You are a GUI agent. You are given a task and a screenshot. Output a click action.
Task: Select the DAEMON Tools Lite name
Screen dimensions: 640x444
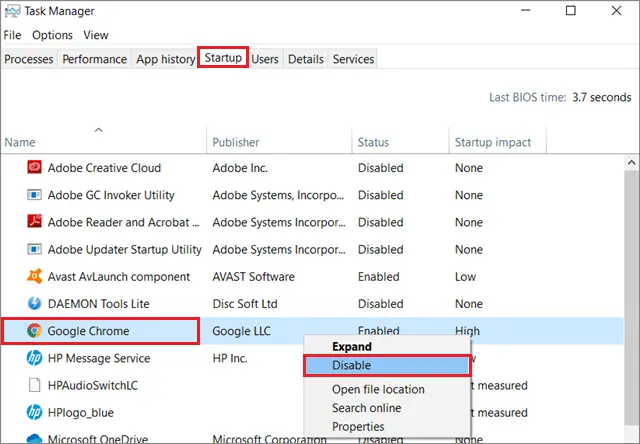(98, 304)
